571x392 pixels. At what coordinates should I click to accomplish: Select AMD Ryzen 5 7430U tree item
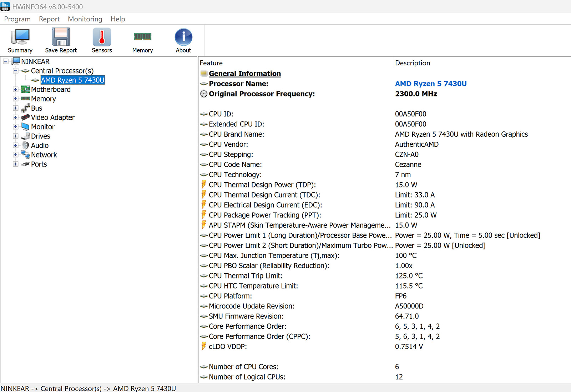72,80
